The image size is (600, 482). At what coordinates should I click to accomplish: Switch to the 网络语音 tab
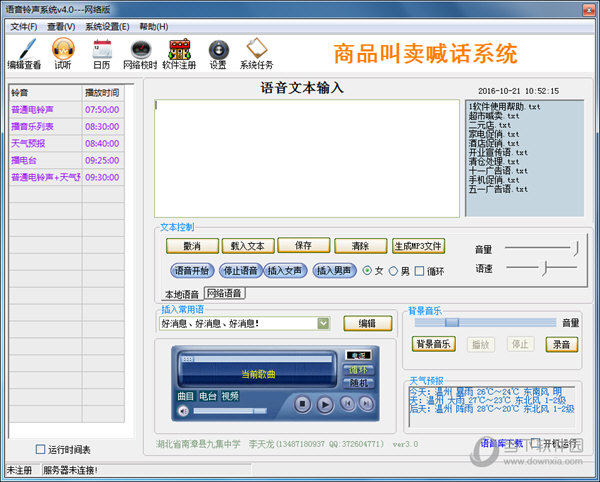pyautogui.click(x=225, y=293)
